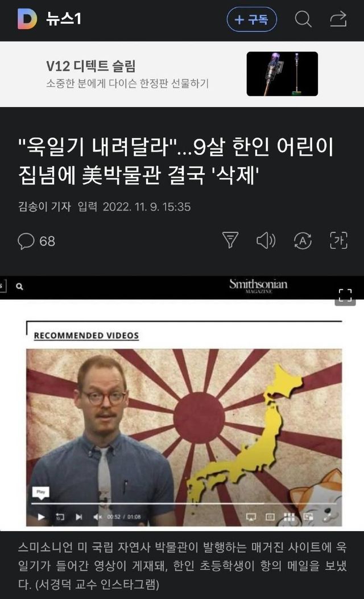Viewport: 364px width, 599px height.
Task: Play the video with the play button
Action: click(41, 516)
